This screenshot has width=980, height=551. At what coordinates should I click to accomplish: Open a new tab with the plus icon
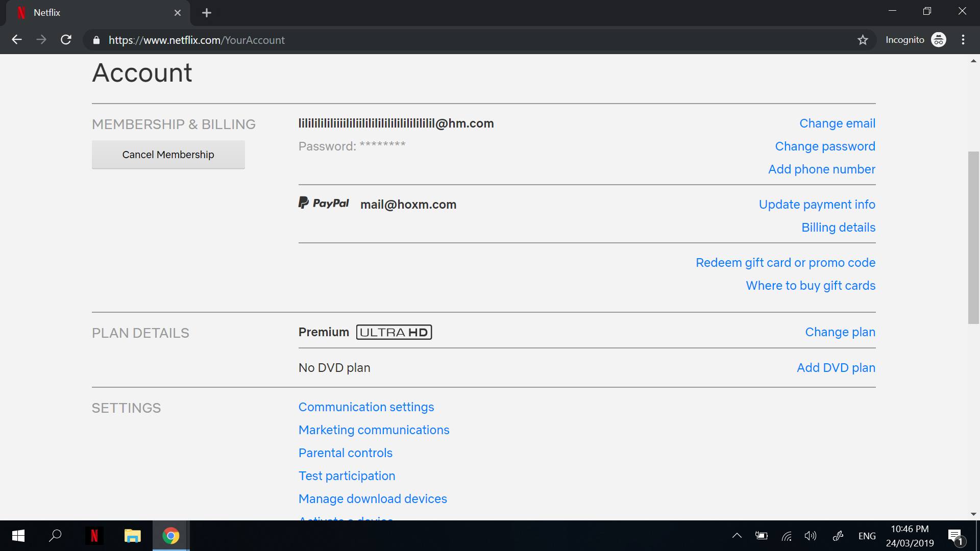point(207,13)
